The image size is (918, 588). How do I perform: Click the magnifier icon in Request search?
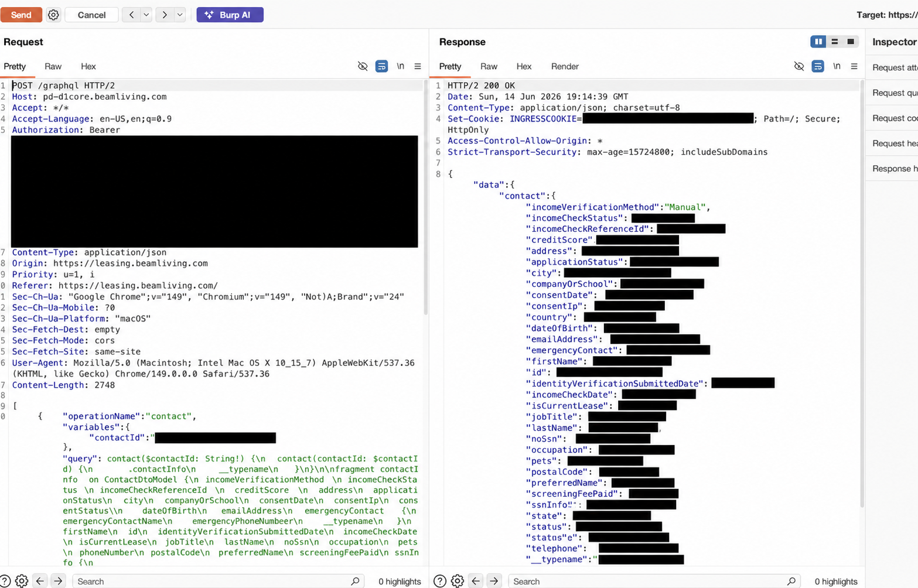355,581
